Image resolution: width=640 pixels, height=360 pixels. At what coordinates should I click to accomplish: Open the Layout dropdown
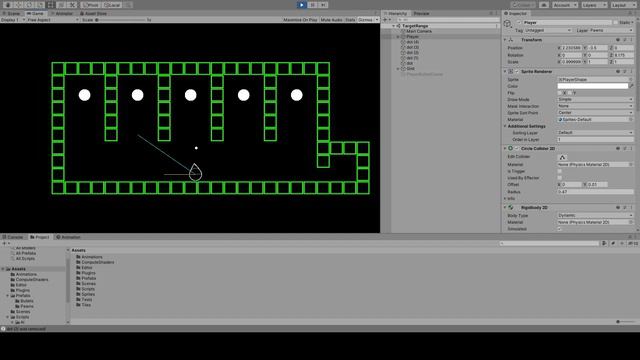click(x=623, y=5)
